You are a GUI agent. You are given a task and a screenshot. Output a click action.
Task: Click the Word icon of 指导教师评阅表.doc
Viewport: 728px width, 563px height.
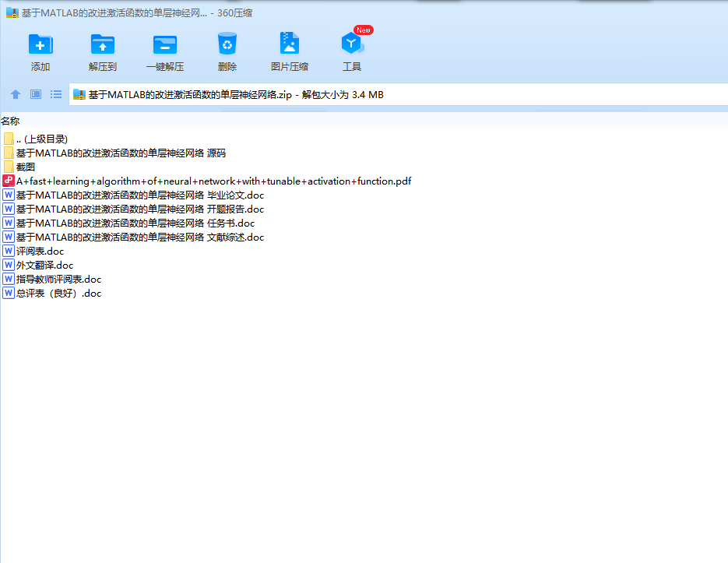9,279
